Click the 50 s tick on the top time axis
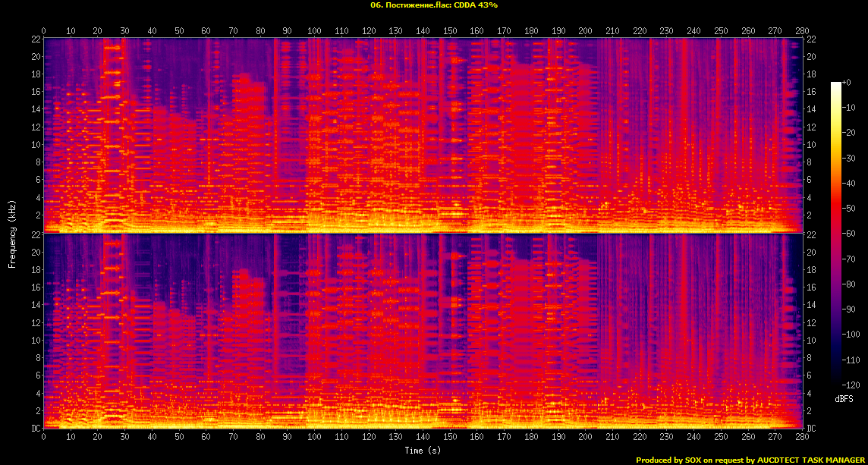The image size is (868, 465). 179,31
